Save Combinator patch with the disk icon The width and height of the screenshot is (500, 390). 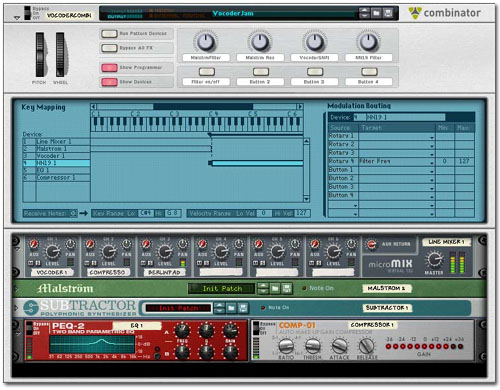pyautogui.click(x=388, y=13)
